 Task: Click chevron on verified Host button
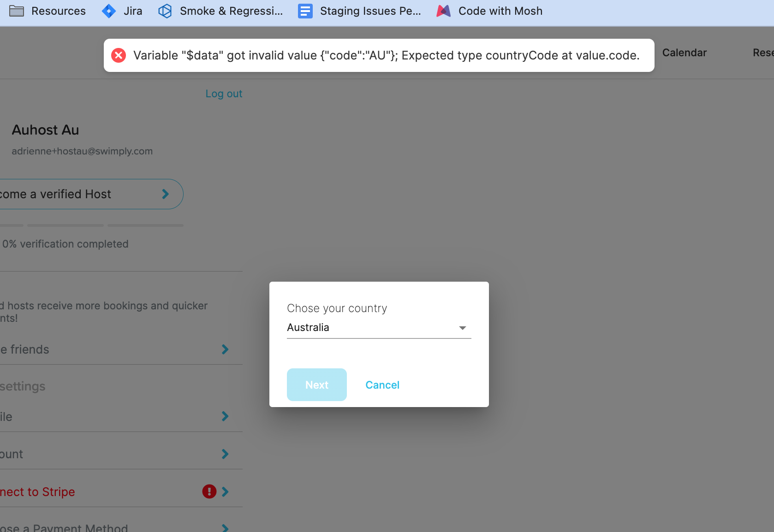click(x=166, y=194)
